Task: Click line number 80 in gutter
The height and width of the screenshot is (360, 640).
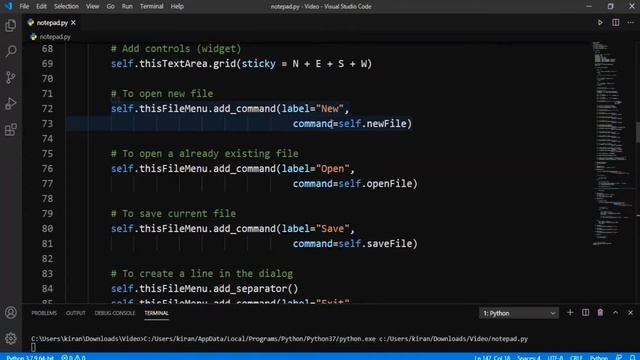Action: (x=47, y=229)
